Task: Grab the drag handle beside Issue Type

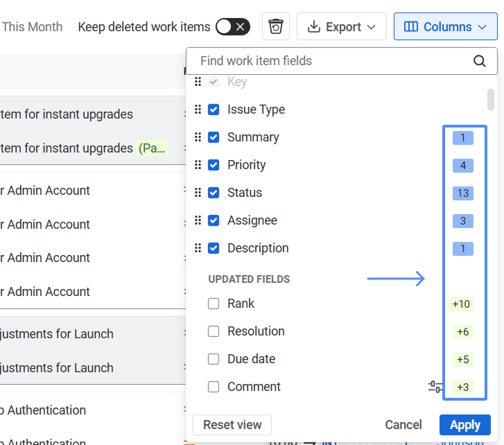Action: point(198,110)
